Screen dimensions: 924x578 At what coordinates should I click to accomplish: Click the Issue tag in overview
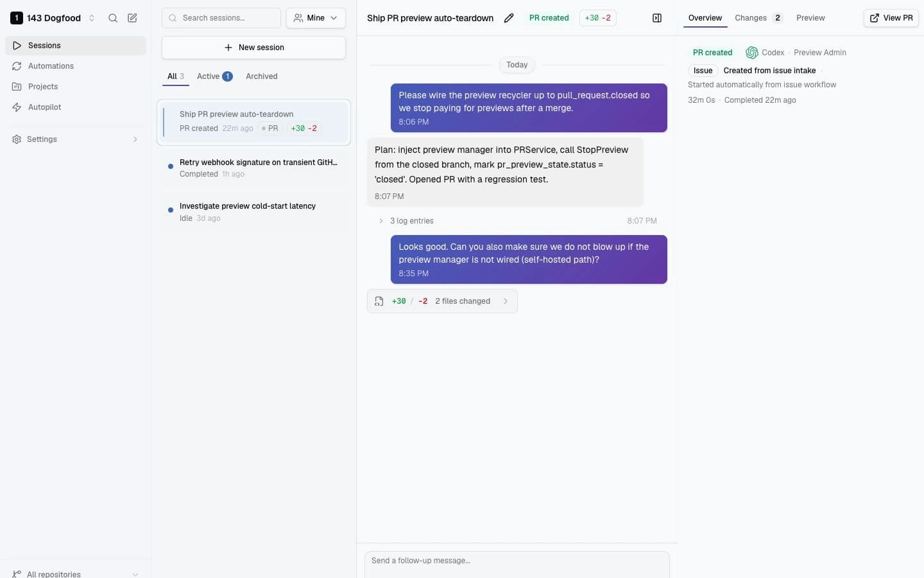click(703, 71)
